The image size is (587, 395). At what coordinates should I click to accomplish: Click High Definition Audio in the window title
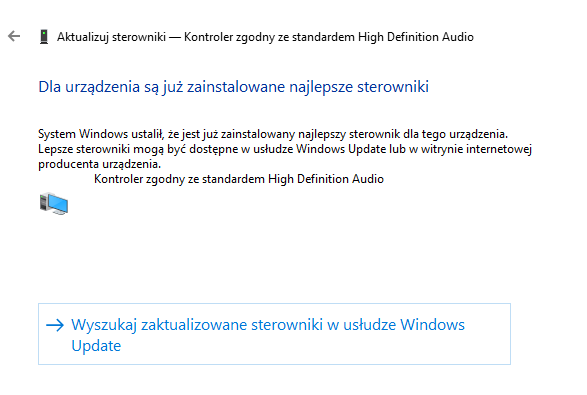[416, 37]
